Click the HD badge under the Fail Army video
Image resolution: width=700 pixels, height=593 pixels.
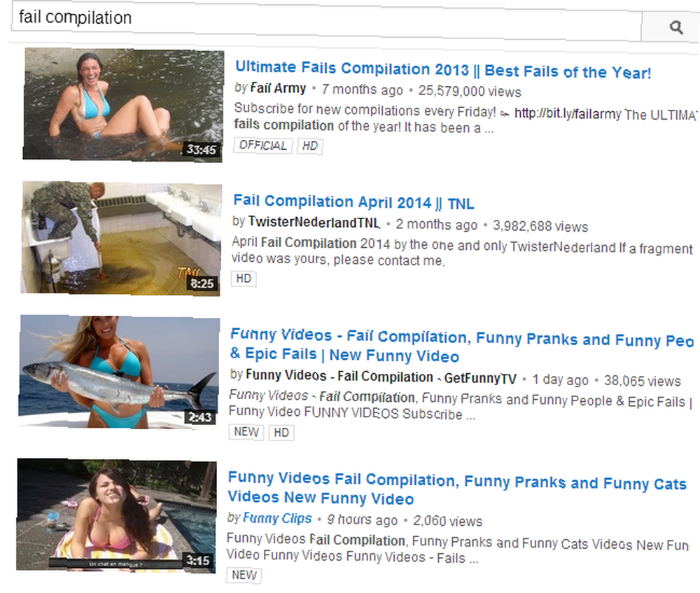pos(310,146)
